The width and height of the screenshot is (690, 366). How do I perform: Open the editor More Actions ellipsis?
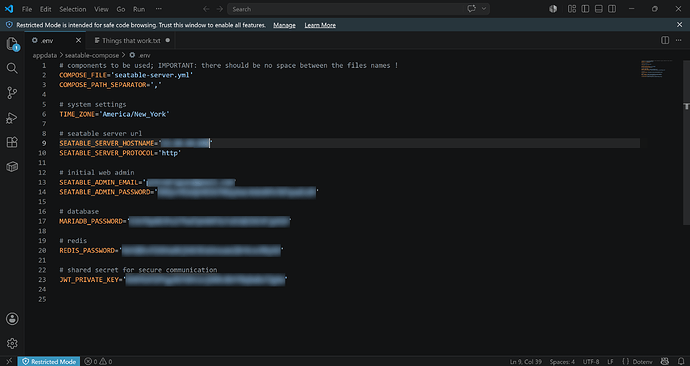coord(679,40)
